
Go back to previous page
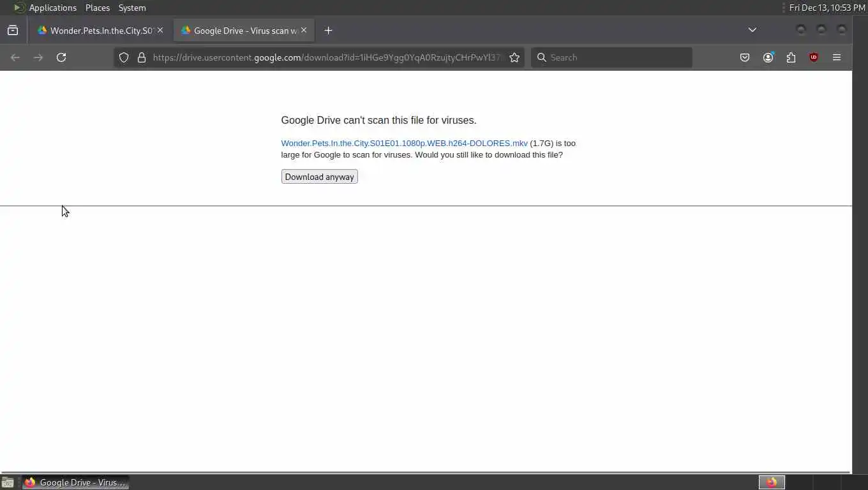15,57
